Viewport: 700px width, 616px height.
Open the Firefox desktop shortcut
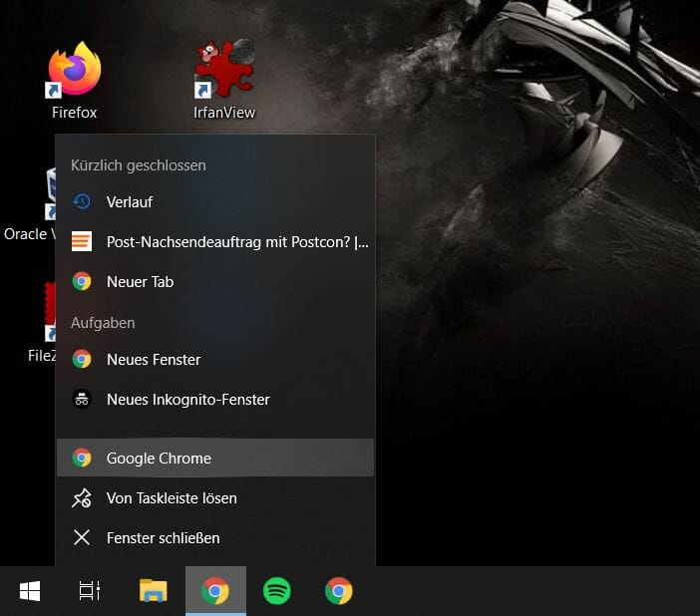[x=75, y=81]
